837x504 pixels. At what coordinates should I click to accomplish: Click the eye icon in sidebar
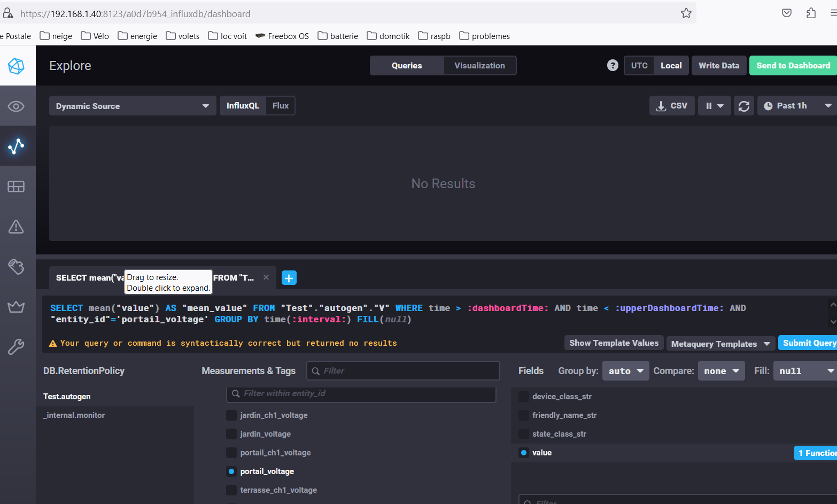point(16,106)
